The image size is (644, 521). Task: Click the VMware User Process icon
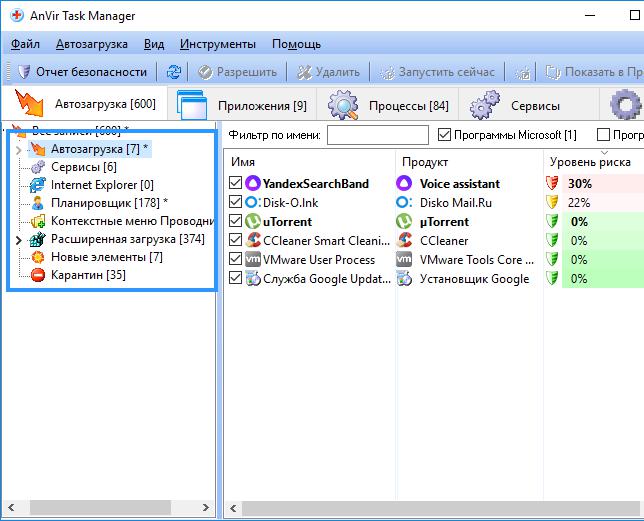click(x=253, y=259)
